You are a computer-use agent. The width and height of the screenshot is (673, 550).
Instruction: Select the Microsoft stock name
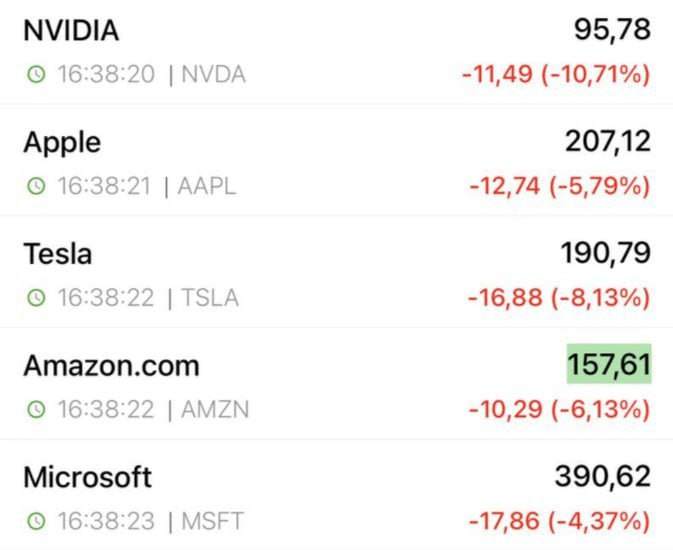point(88,477)
